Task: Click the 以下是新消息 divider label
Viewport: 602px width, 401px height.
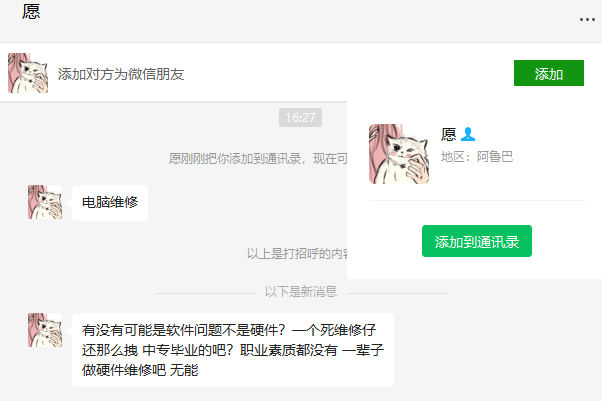Action: point(301,292)
